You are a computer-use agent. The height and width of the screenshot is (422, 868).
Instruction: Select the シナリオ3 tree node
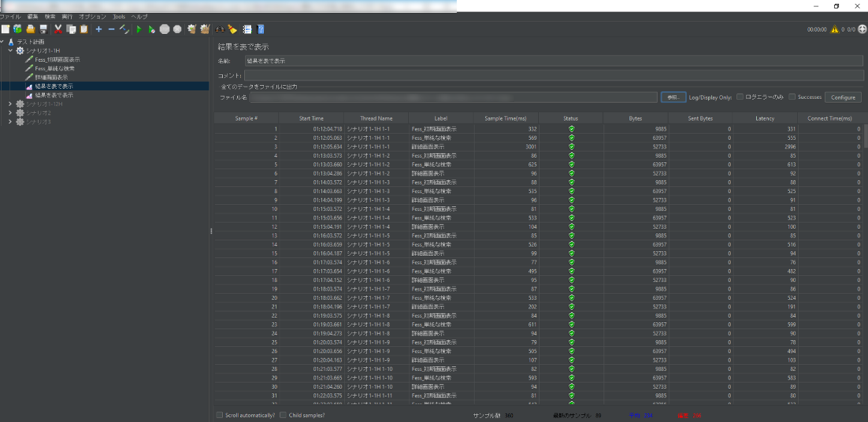point(38,122)
